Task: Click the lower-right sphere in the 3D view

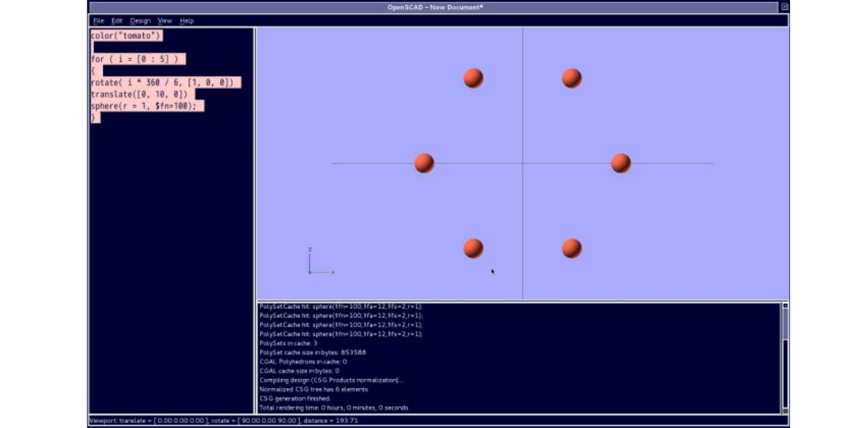Action: tap(572, 248)
